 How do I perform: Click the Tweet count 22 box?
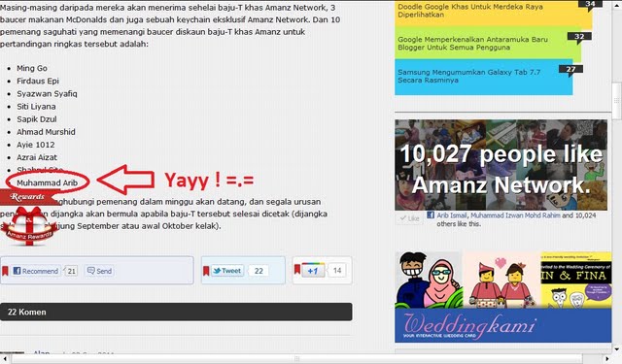tap(259, 271)
